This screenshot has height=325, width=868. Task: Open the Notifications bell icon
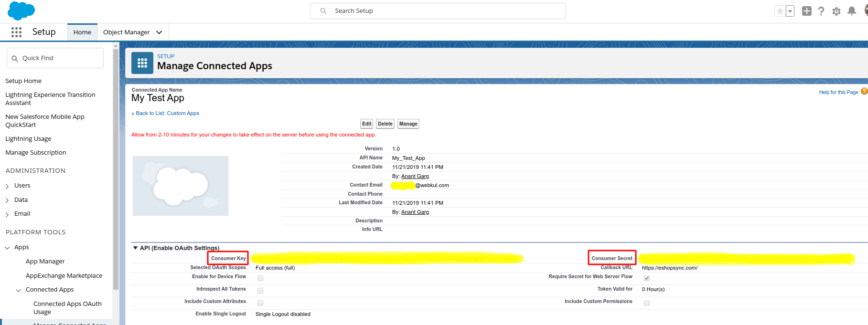pyautogui.click(x=851, y=11)
